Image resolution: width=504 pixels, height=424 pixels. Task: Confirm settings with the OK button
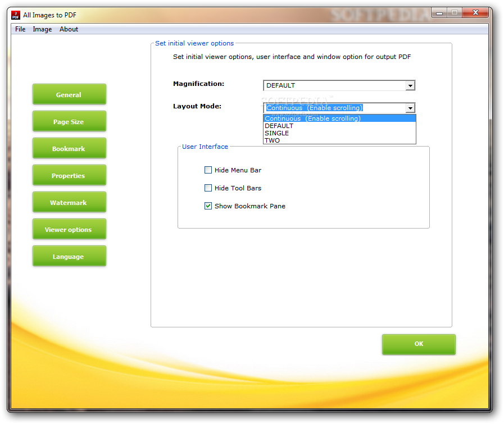(419, 344)
